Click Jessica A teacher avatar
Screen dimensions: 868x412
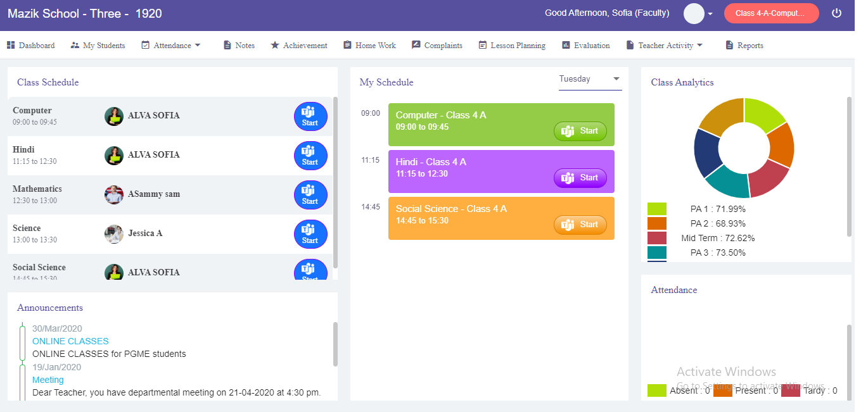pos(114,234)
